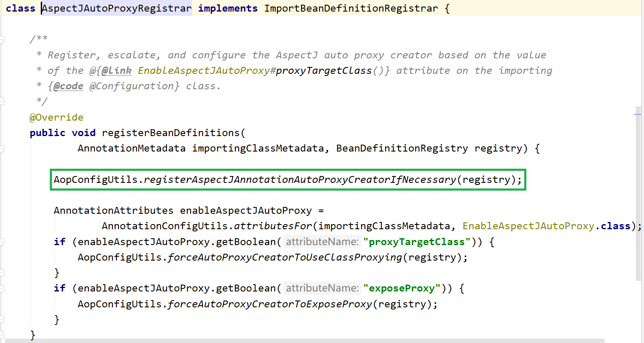Click the AnnotationConfigUtils class reference
This screenshot has width=644, height=343.
[165, 226]
